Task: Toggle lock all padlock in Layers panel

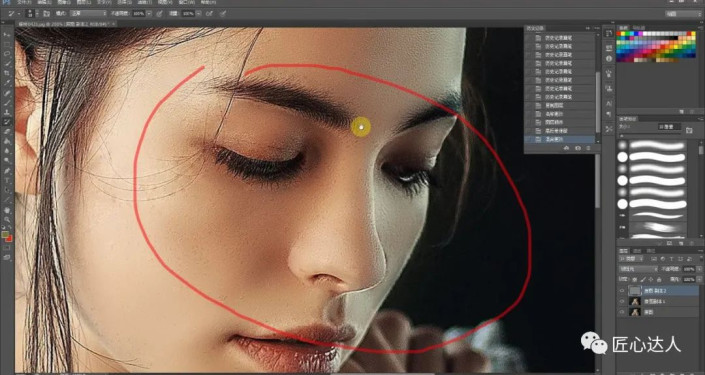Action: click(x=659, y=280)
